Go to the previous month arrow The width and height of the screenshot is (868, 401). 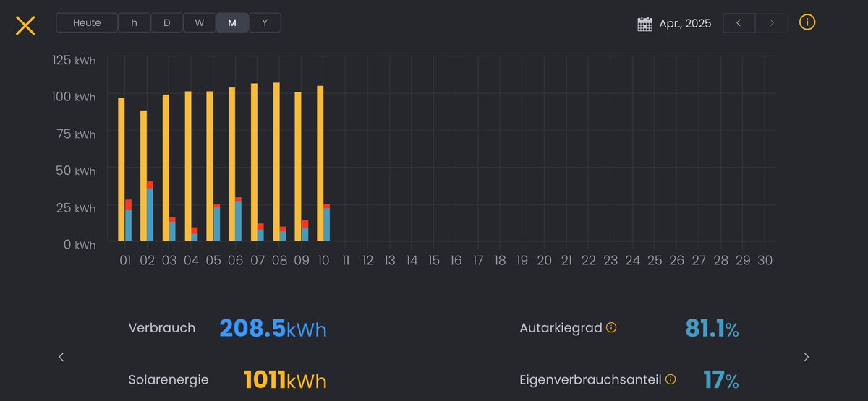(739, 22)
